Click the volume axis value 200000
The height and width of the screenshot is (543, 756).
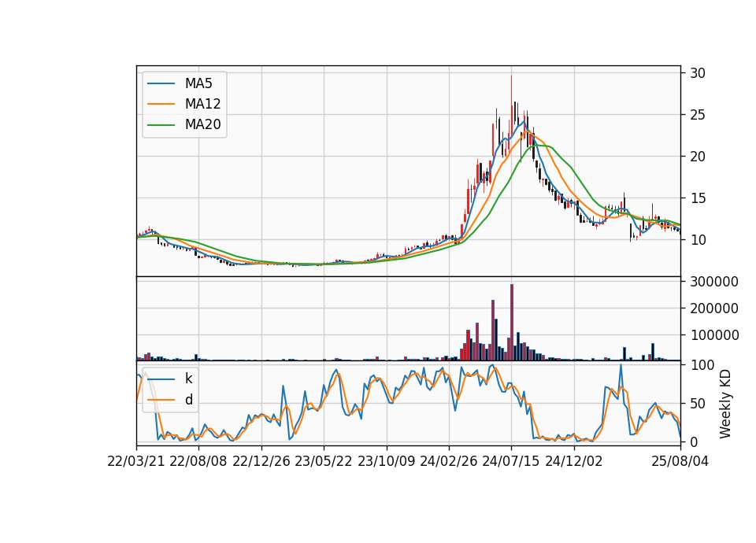[x=714, y=308]
